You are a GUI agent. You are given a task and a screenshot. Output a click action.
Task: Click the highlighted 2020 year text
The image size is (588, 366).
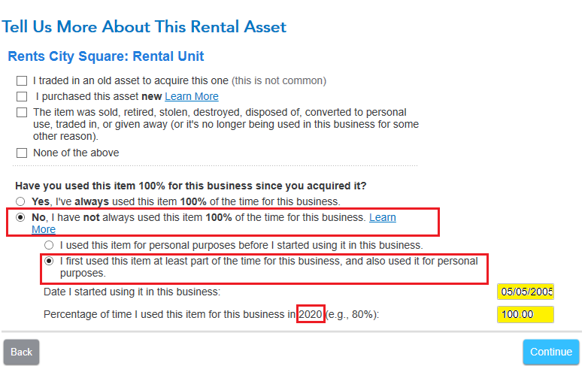pos(311,314)
